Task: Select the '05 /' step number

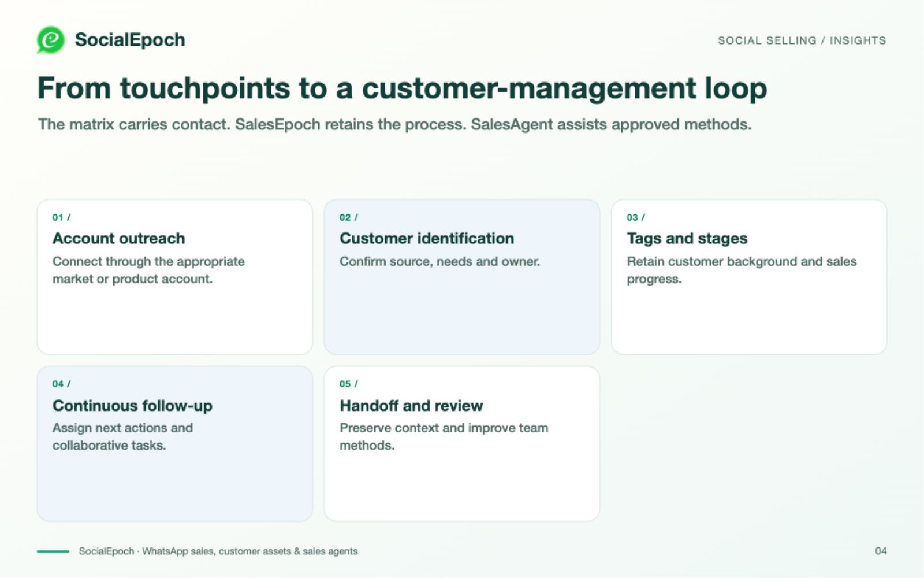Action: point(349,384)
